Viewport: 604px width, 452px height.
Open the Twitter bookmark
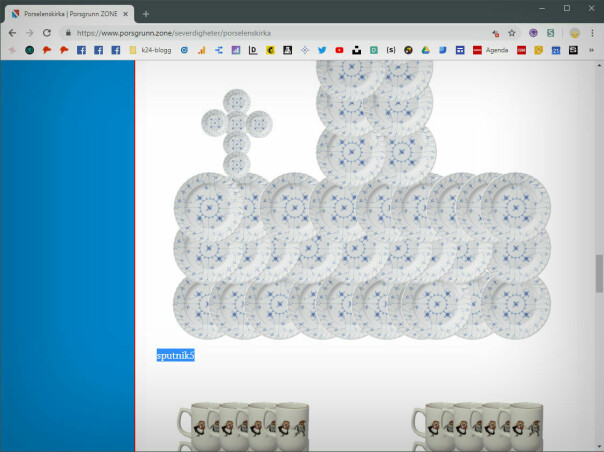coord(322,50)
